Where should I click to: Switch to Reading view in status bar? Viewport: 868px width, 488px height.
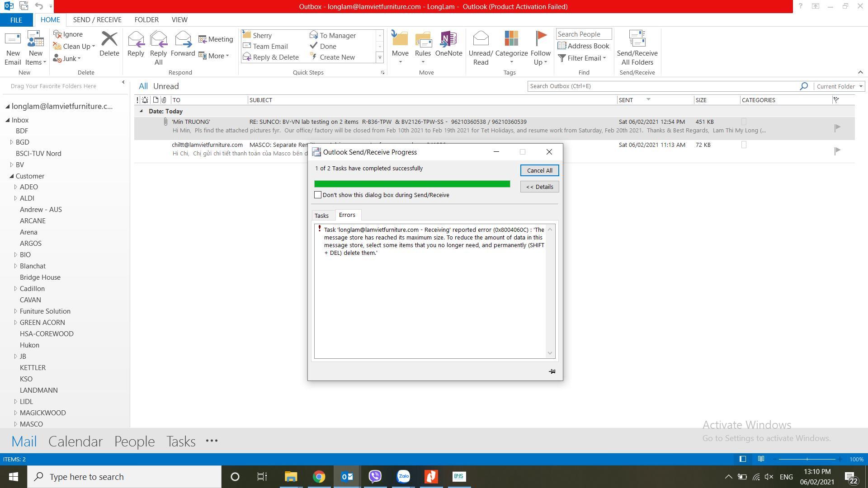click(x=761, y=459)
